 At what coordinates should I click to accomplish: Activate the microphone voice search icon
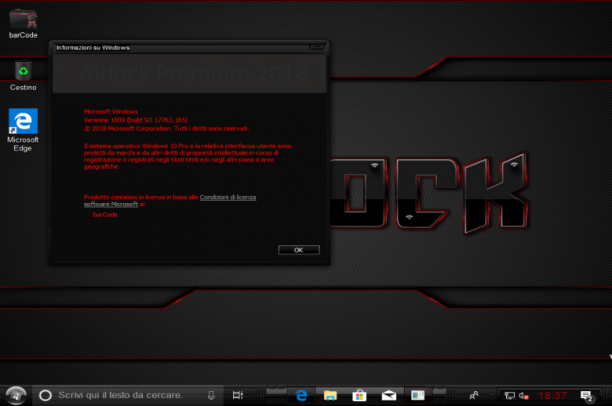211,395
